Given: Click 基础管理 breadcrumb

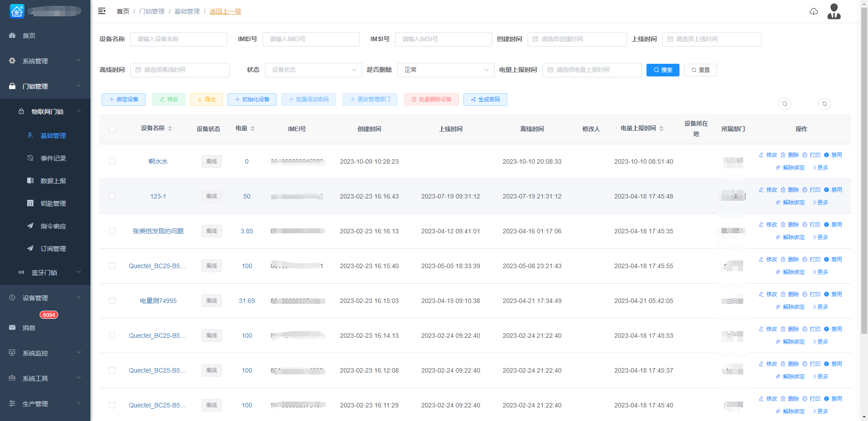Looking at the screenshot, I should click(187, 11).
